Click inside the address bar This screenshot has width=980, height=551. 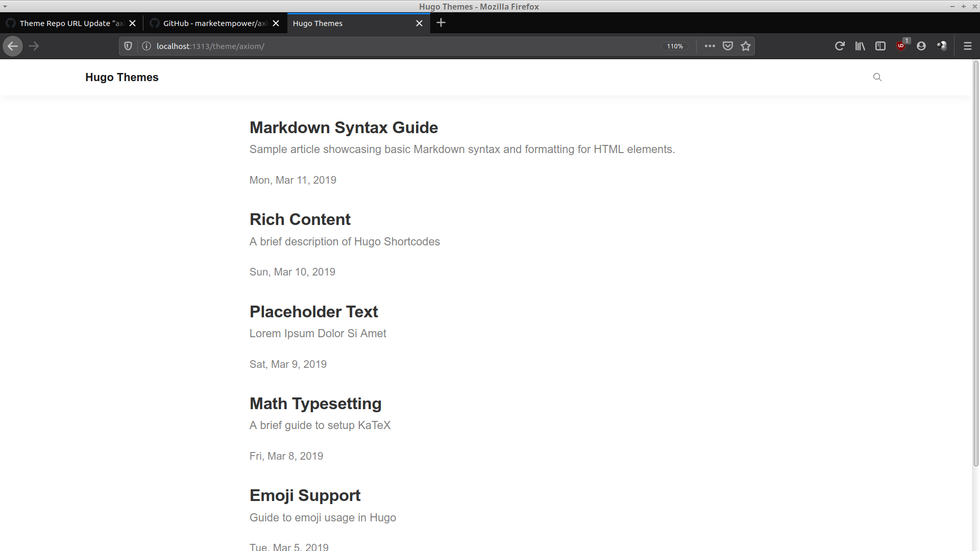pyautogui.click(x=357, y=46)
